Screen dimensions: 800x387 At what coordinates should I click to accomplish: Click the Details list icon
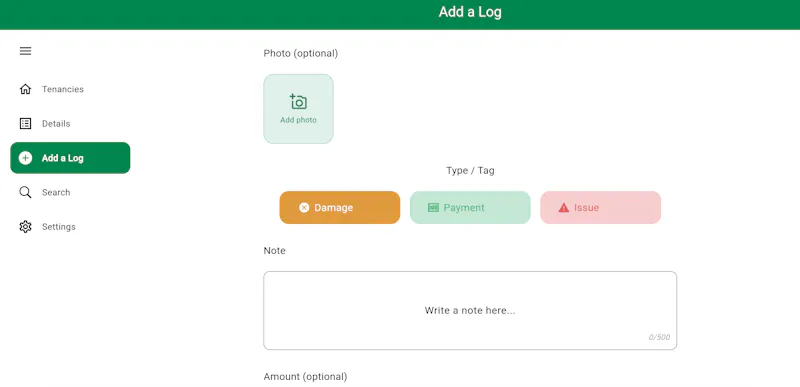click(25, 123)
